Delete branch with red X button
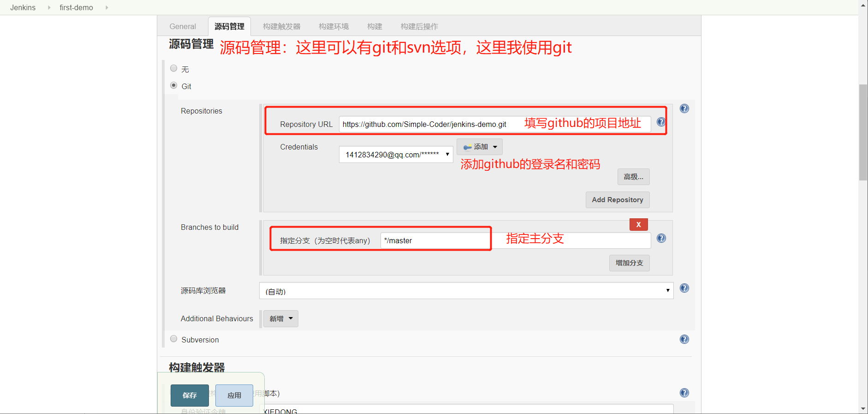Screen dimensions: 868x414 [x=639, y=224]
